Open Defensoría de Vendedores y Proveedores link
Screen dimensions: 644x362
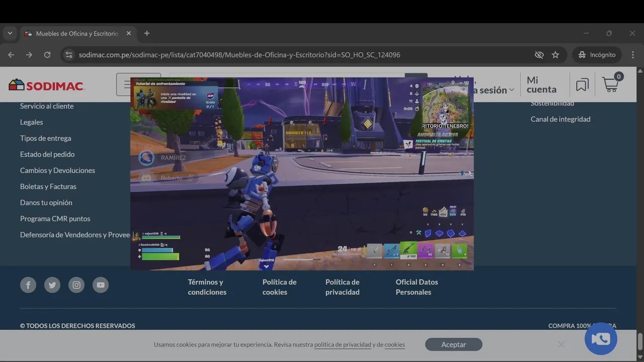pyautogui.click(x=75, y=235)
